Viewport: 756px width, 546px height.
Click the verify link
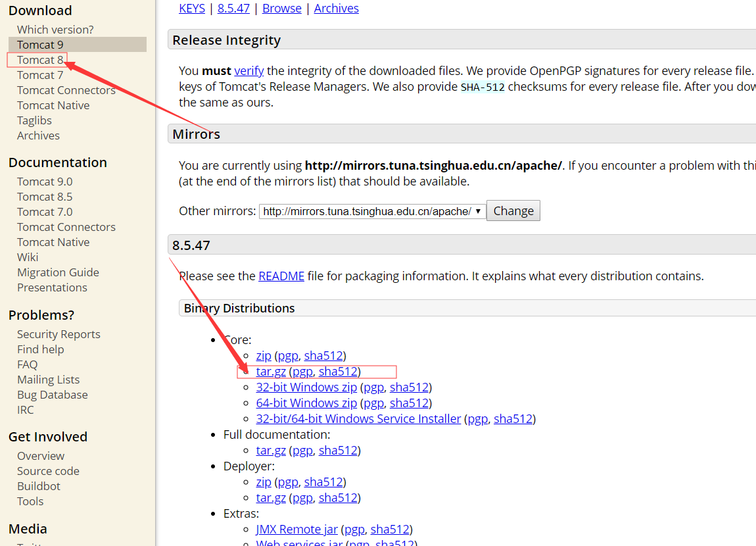pyautogui.click(x=248, y=71)
